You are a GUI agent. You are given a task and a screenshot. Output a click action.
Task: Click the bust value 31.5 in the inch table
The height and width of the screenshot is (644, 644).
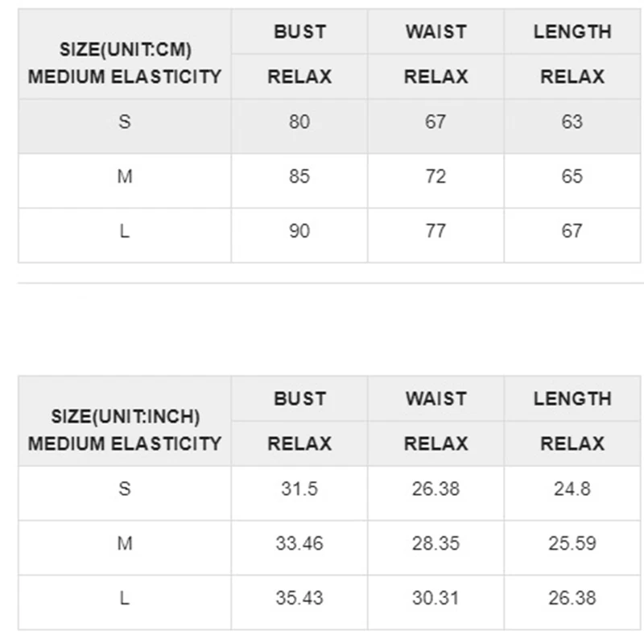pyautogui.click(x=299, y=489)
